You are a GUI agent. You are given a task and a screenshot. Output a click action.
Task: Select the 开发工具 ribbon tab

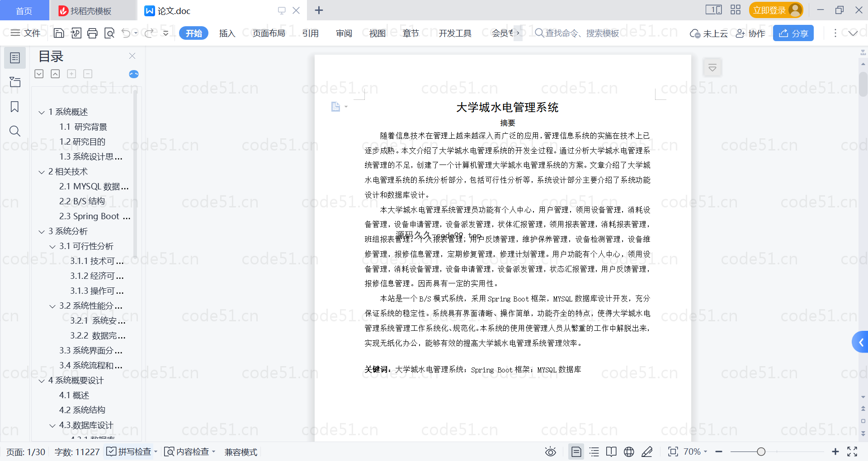(455, 33)
